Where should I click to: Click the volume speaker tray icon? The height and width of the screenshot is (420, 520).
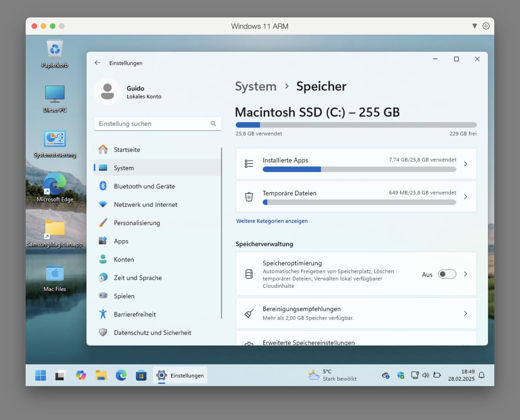pos(426,375)
